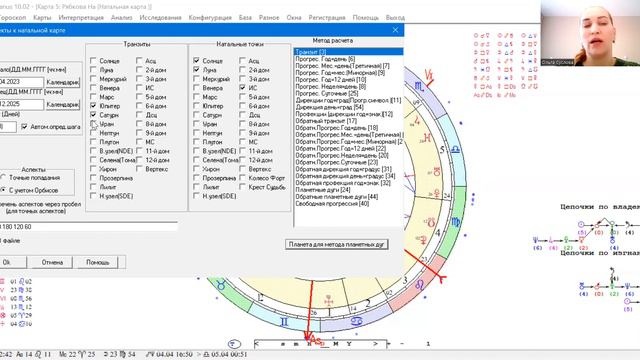
Task: Click the minus sign in the time bar
Action: tap(402, 344)
